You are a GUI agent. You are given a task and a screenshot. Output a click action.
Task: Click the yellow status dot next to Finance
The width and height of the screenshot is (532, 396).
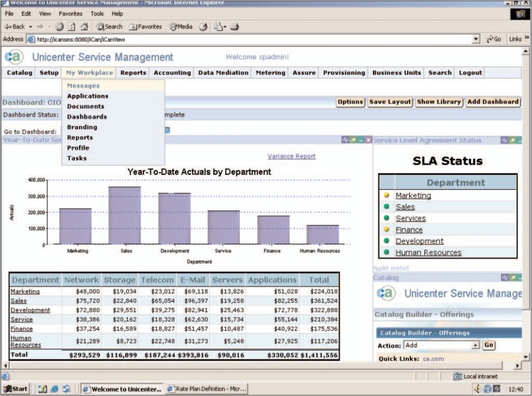(386, 229)
